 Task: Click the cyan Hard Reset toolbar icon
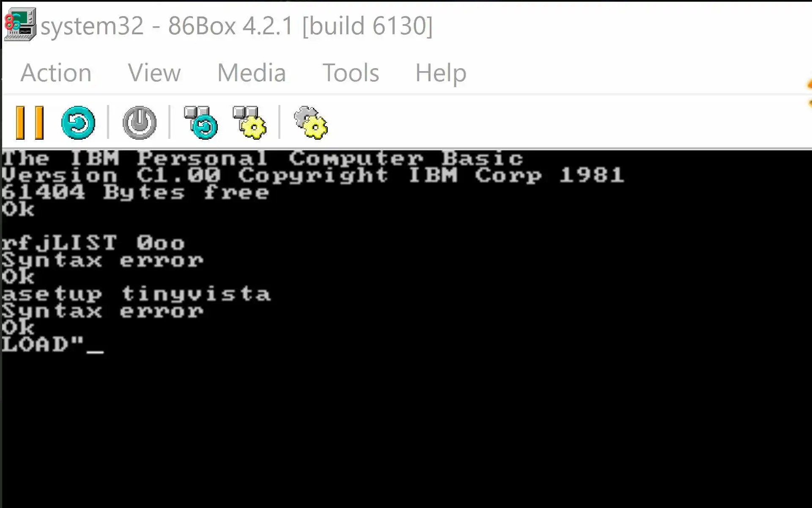pyautogui.click(x=78, y=123)
